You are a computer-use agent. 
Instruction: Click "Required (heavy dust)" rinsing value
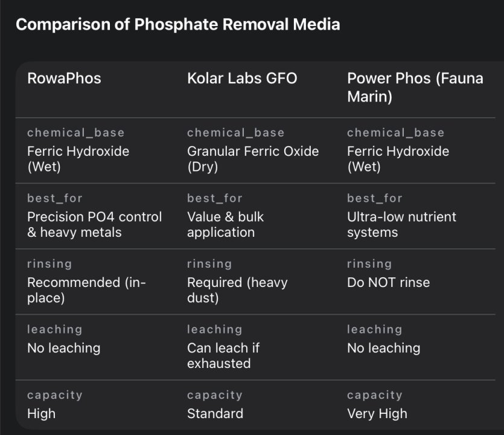pos(237,290)
